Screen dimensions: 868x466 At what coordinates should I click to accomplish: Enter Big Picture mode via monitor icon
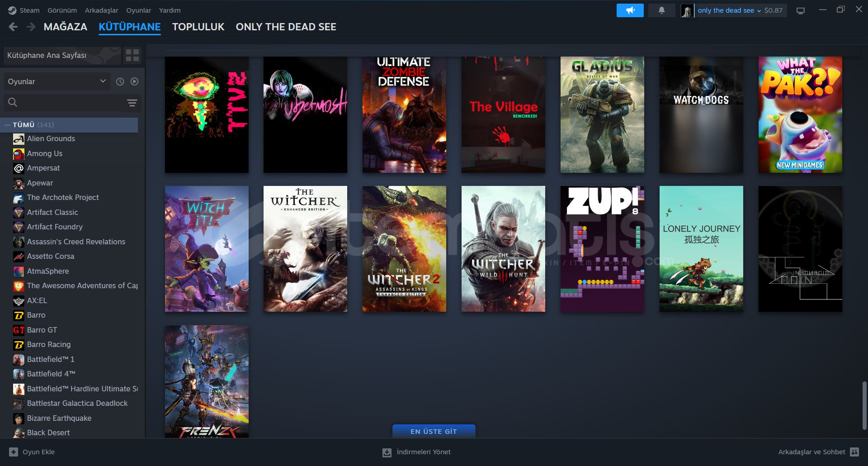(801, 10)
